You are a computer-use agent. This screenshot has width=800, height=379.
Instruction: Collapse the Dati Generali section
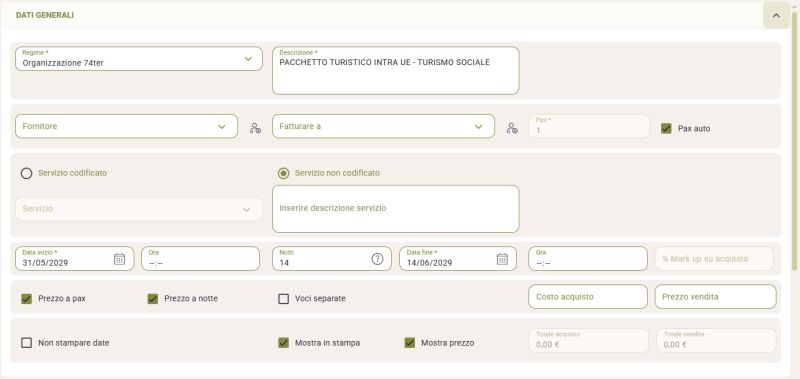776,15
